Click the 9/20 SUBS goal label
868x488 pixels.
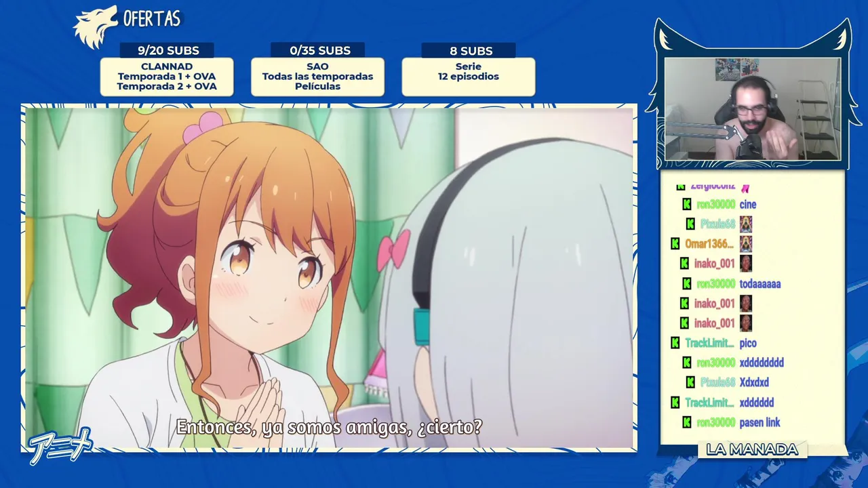pos(167,50)
